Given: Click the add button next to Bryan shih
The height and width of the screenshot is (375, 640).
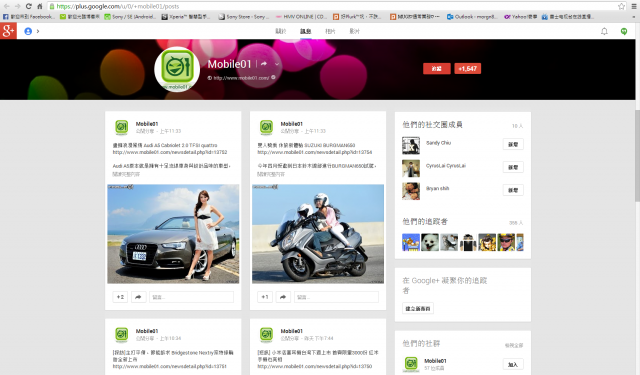Looking at the screenshot, I should (513, 190).
